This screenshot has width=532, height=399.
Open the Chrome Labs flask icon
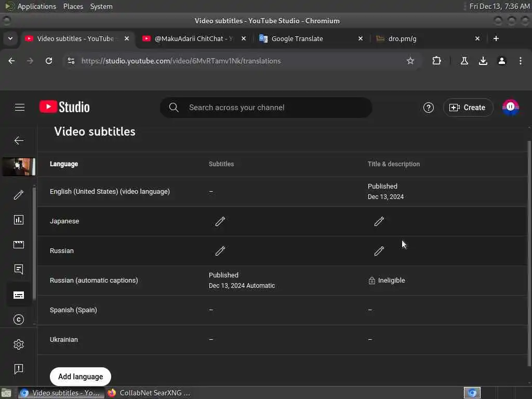click(x=464, y=61)
